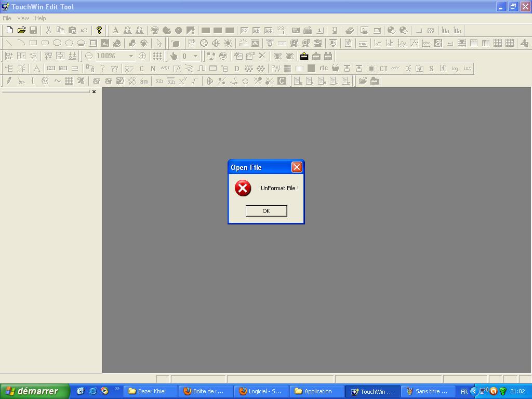Expand the 100% zoom dropdown
The image size is (532, 399).
[x=131, y=56]
